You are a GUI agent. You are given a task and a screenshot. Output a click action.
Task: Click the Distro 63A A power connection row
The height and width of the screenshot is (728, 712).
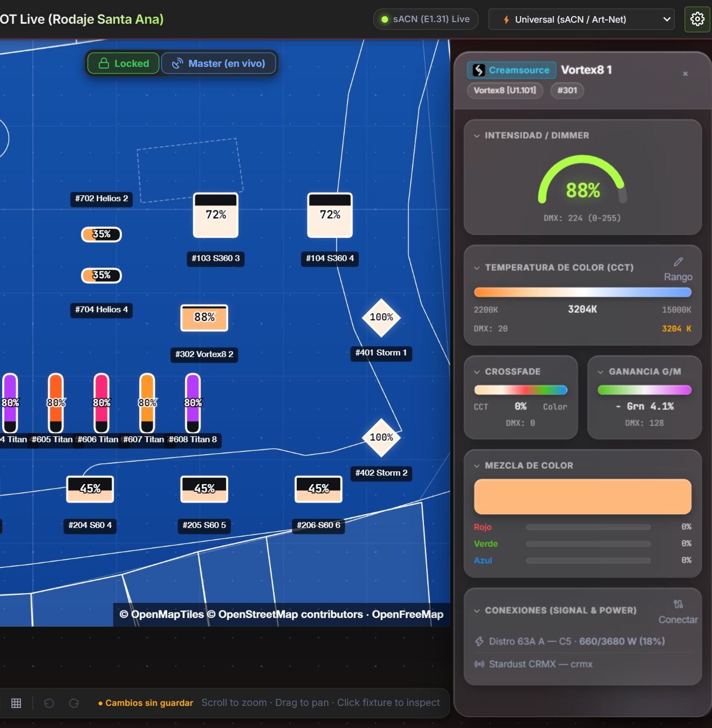point(583,642)
